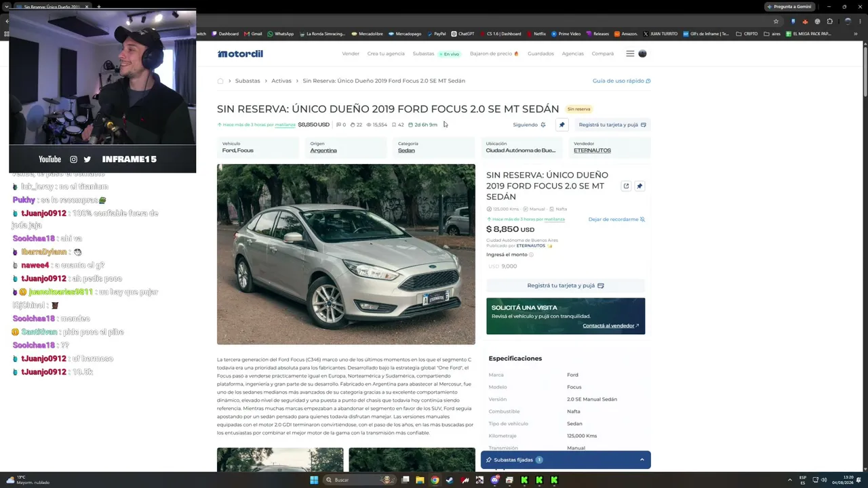Click the pin icon in the bid panel
Screen dimensions: 868x488
639,186
